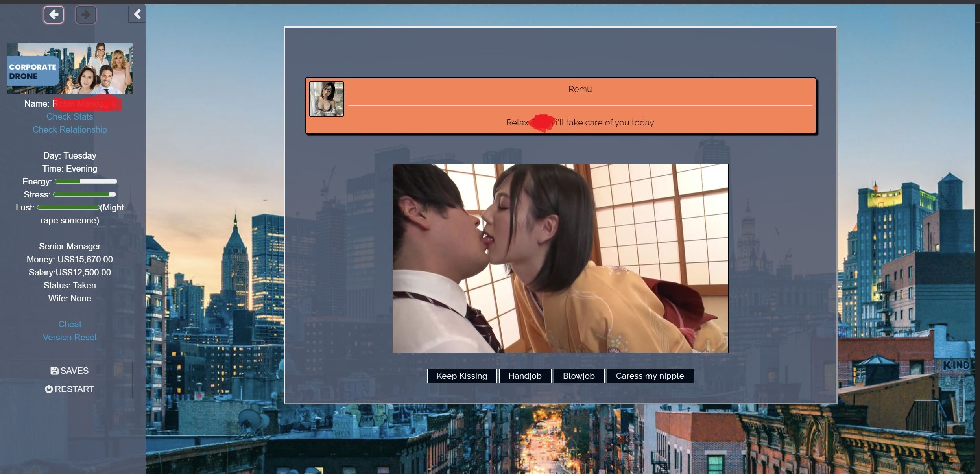
Task: Click the power icon on RESTART
Action: tap(49, 389)
